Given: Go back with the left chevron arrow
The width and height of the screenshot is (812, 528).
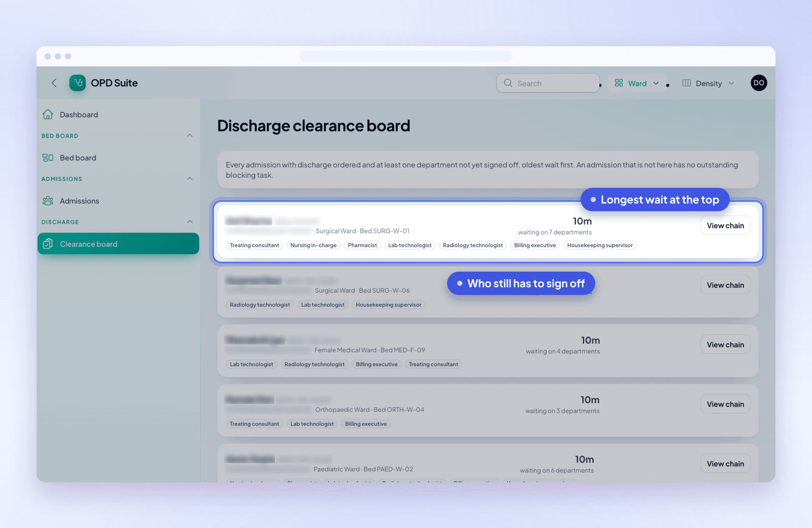Looking at the screenshot, I should [54, 83].
